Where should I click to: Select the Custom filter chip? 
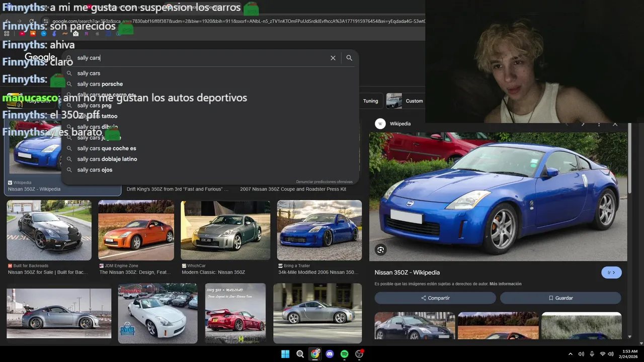click(406, 101)
